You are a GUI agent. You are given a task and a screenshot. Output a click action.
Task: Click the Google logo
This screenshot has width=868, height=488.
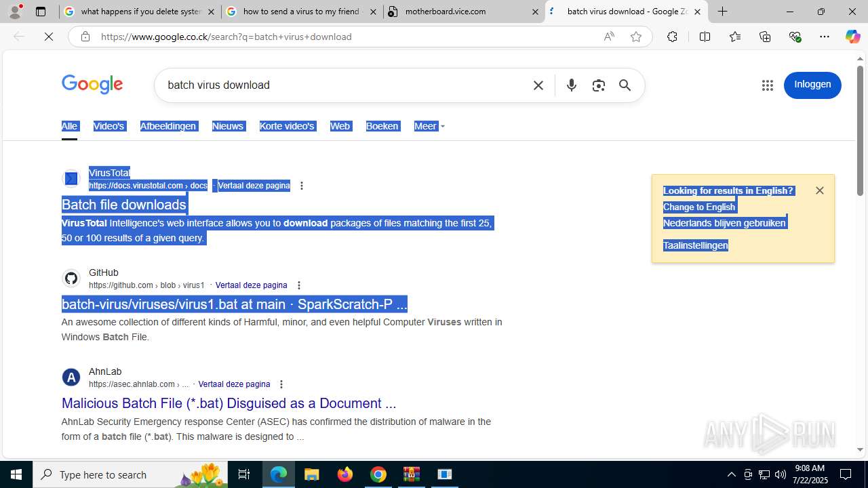92,85
